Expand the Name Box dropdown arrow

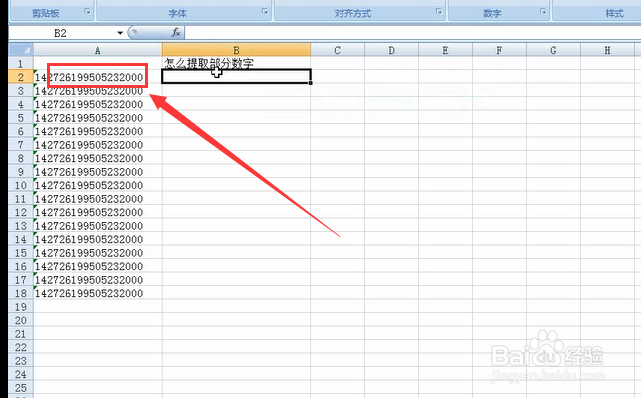pos(120,33)
